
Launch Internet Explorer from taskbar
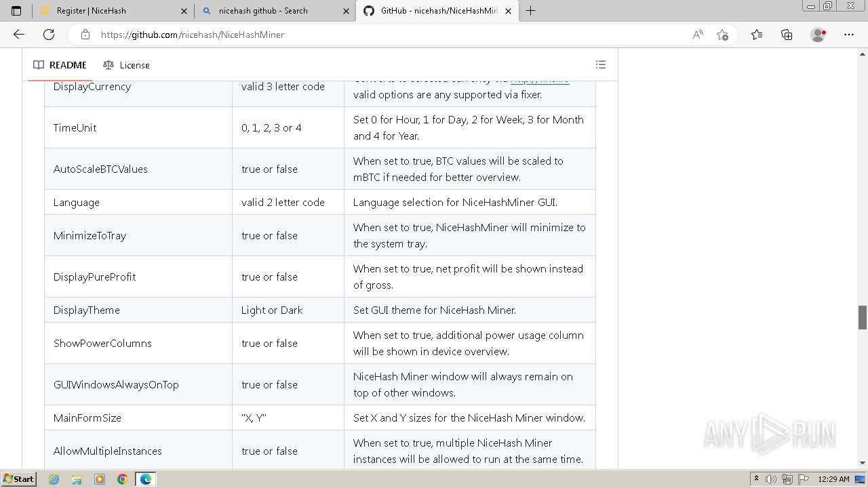point(54,479)
